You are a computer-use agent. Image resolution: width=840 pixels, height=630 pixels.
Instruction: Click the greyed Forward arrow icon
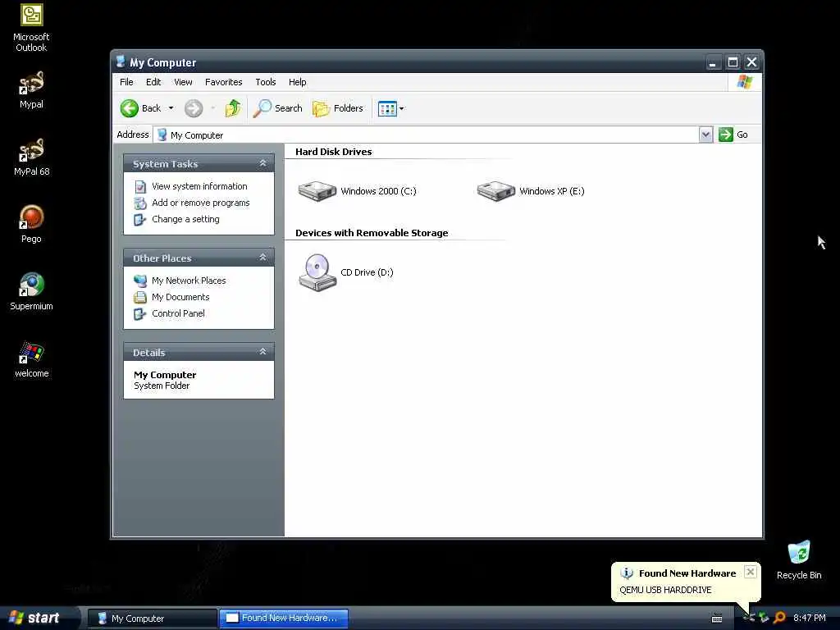194,108
